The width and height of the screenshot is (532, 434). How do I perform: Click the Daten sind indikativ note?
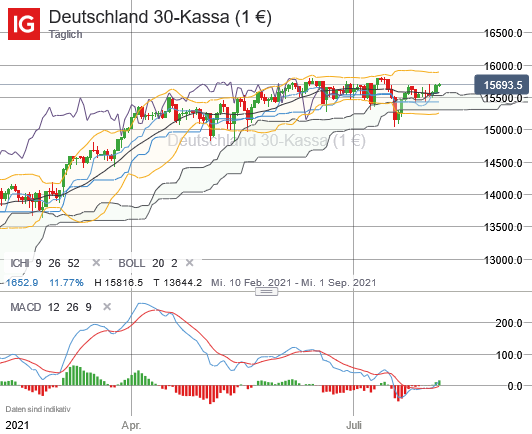(x=38, y=409)
